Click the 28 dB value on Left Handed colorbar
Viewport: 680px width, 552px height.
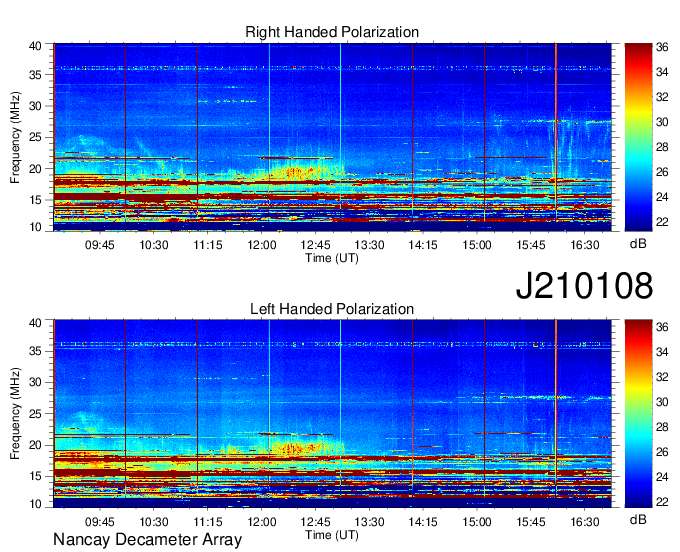pos(662,428)
